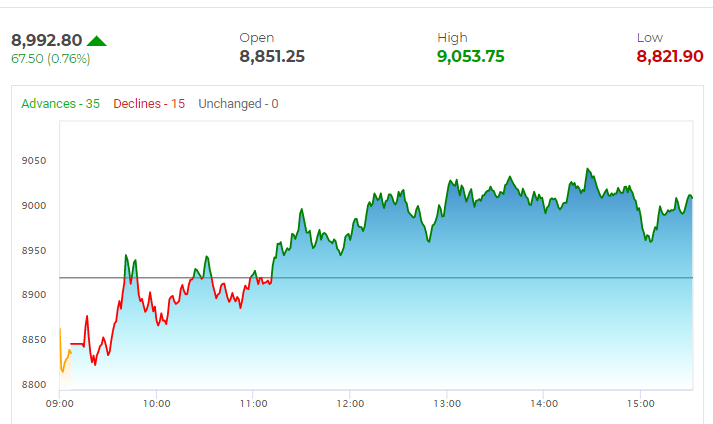The image size is (713, 424).
Task: Click the high value 9,053.75
Action: 470,57
